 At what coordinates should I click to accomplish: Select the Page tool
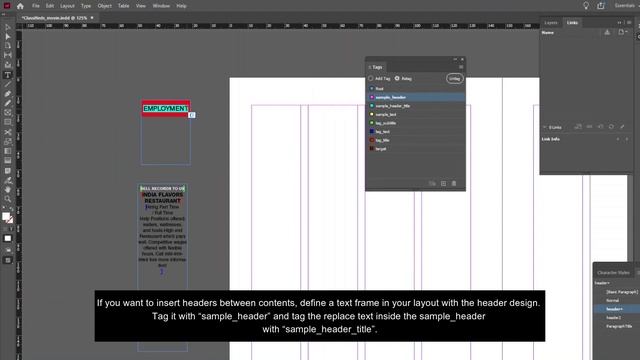click(x=7, y=46)
